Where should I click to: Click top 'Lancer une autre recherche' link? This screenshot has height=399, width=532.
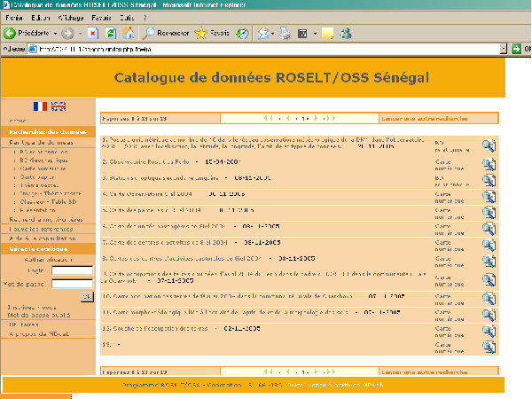[425, 119]
